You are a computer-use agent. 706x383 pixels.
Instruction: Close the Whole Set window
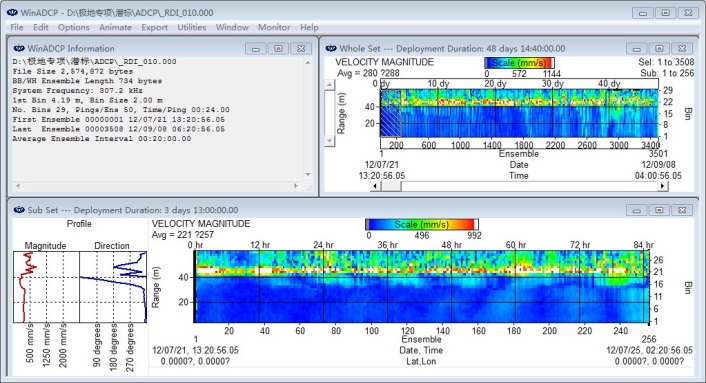pyautogui.click(x=682, y=49)
